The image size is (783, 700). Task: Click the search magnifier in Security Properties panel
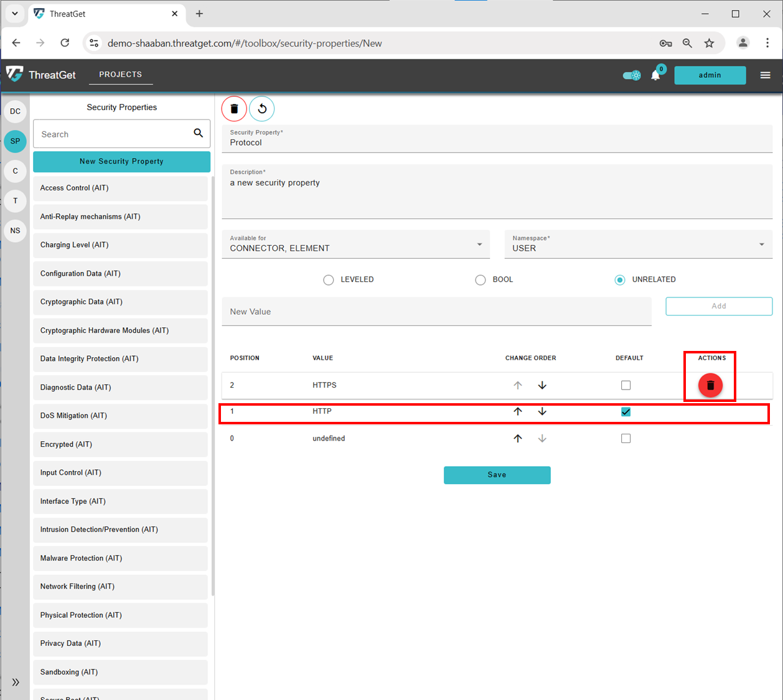click(x=198, y=133)
